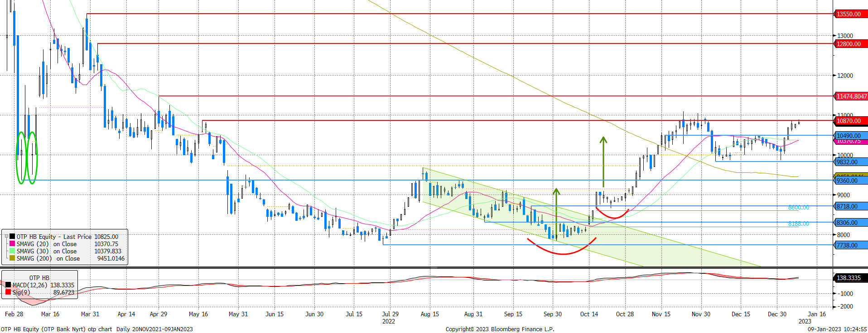Click the 'Jul 29' date label
868x333 pixels.
click(391, 314)
